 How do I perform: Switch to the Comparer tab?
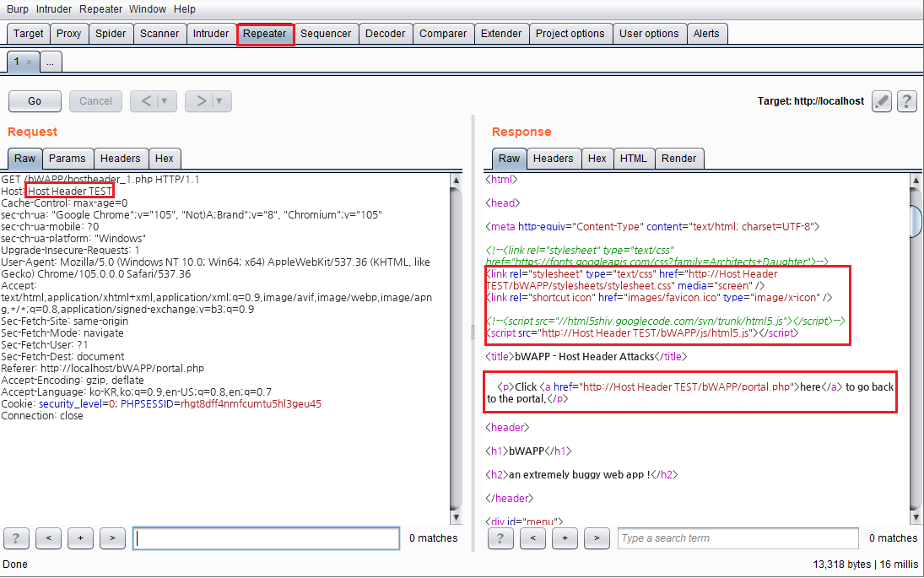click(443, 34)
